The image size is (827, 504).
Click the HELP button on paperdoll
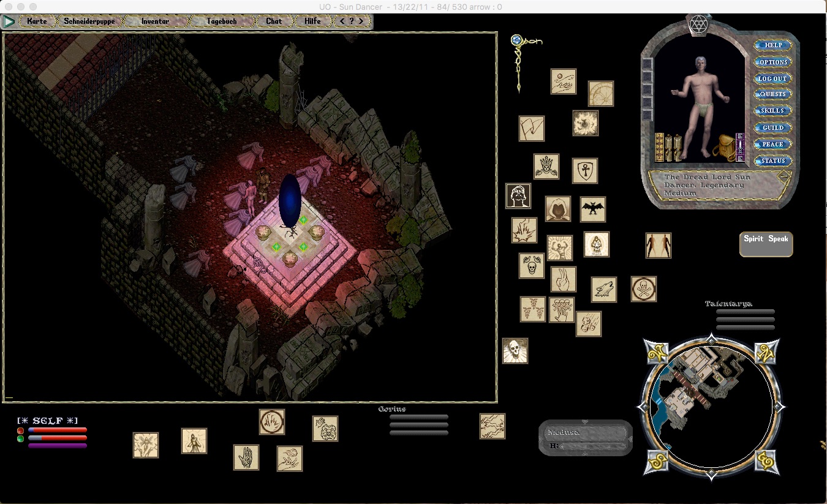[x=773, y=45]
